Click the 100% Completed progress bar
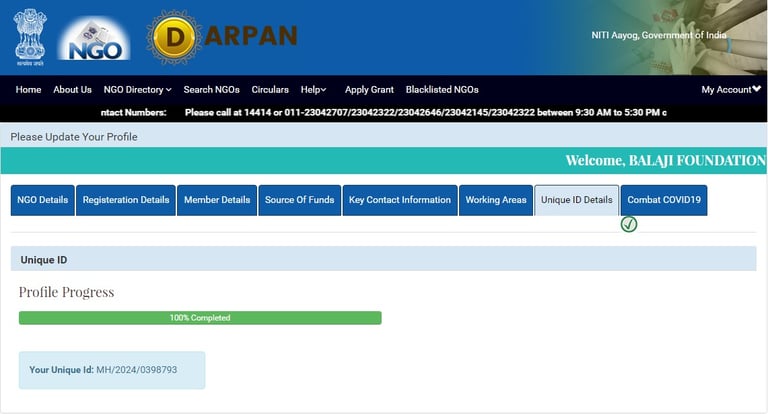768x414 pixels. pos(200,318)
